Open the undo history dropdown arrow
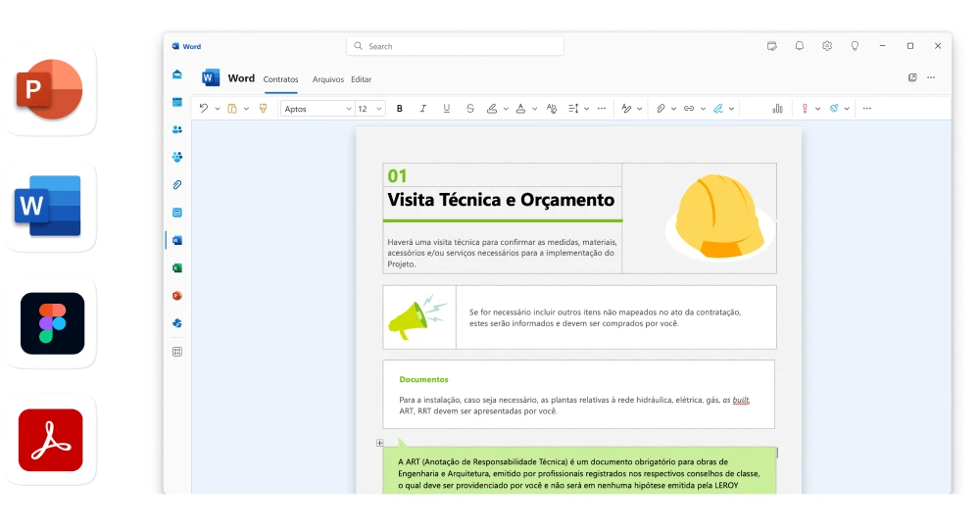This screenshot has height=529, width=980. tap(218, 109)
